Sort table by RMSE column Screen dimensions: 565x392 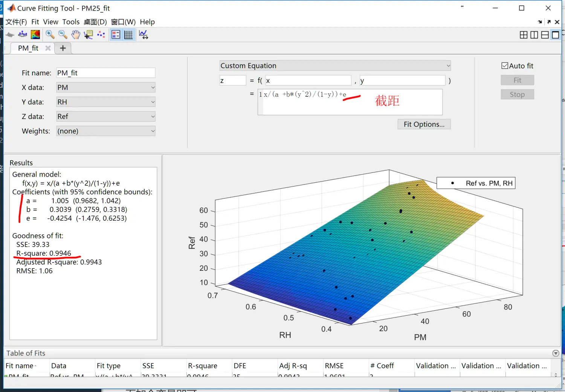345,366
